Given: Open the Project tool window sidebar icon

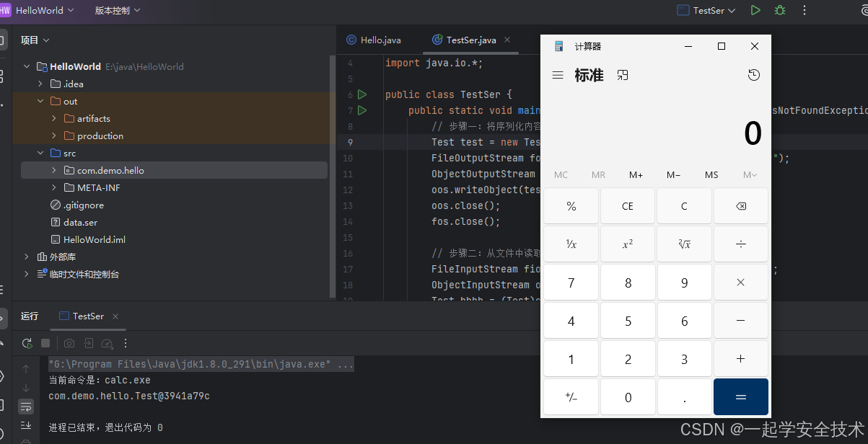Looking at the screenshot, I should tap(2, 40).
